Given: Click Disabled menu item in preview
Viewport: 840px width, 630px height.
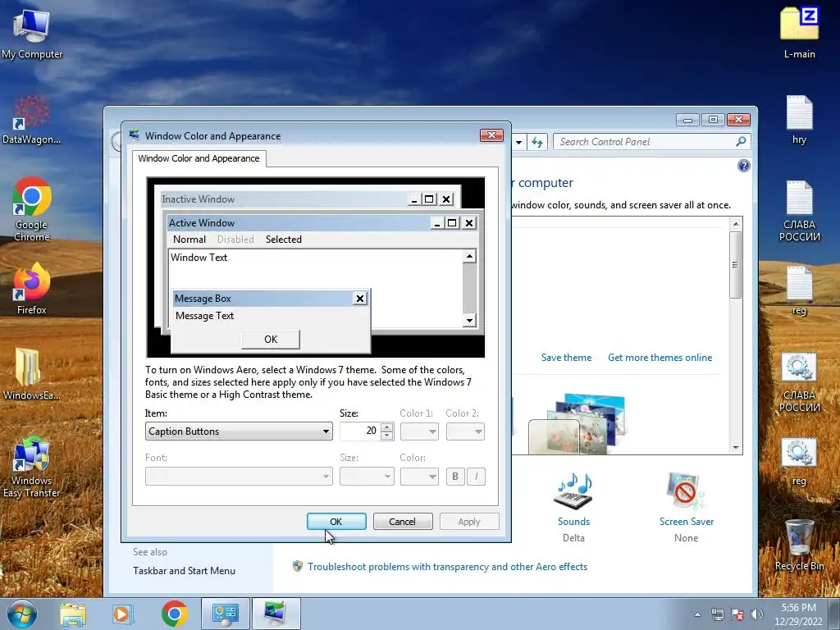Looking at the screenshot, I should 235,240.
